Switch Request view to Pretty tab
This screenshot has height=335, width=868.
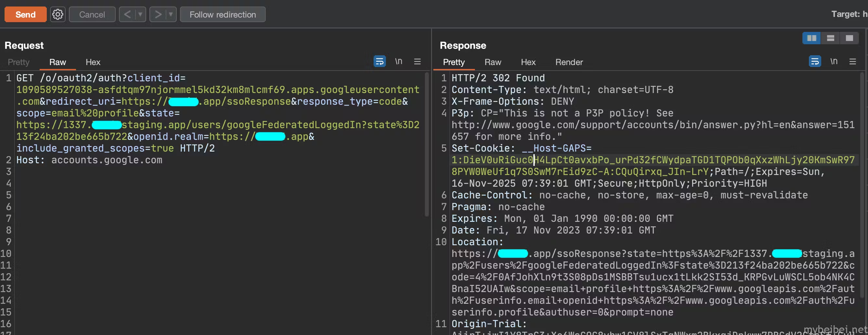click(19, 62)
